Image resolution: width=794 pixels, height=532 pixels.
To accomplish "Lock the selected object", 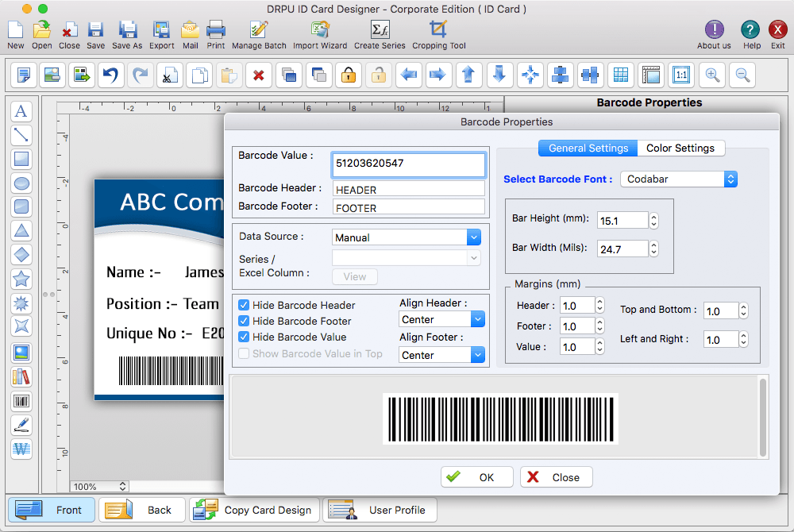I will pyautogui.click(x=349, y=75).
